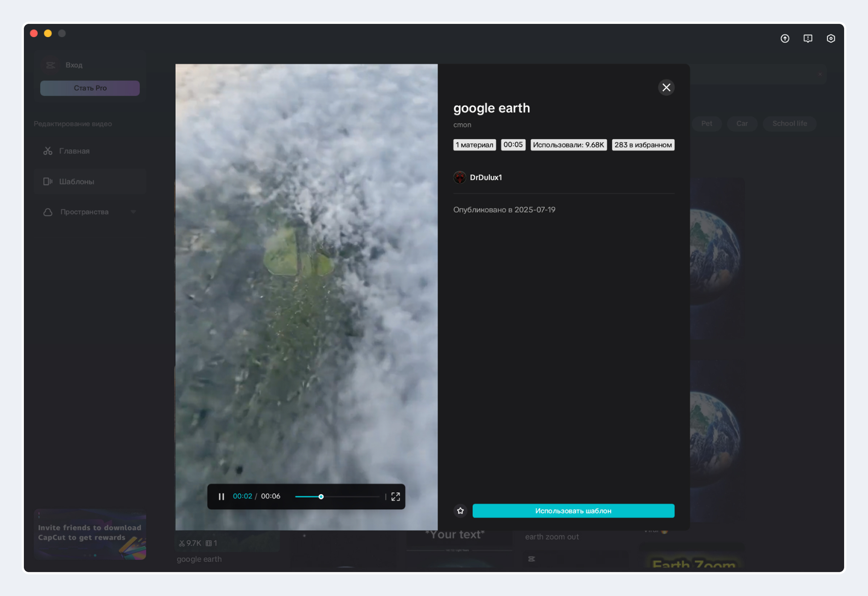
Task: Click the upload arrow icon in the title bar
Action: coord(785,38)
